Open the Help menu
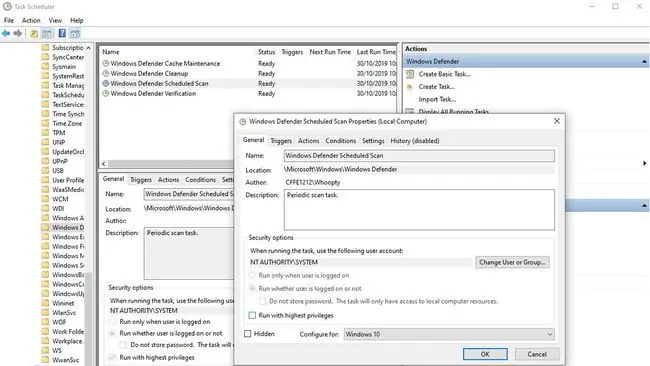Image resolution: width=650 pixels, height=366 pixels. (77, 20)
